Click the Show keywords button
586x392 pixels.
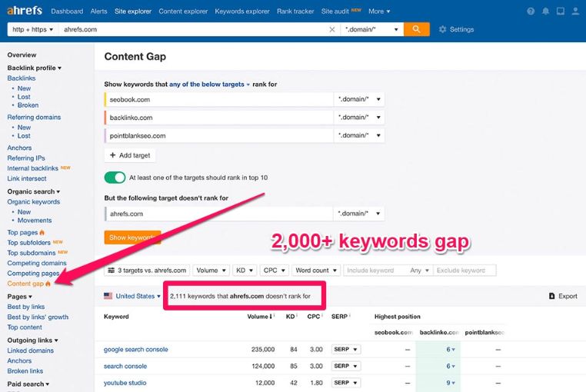[x=132, y=238]
